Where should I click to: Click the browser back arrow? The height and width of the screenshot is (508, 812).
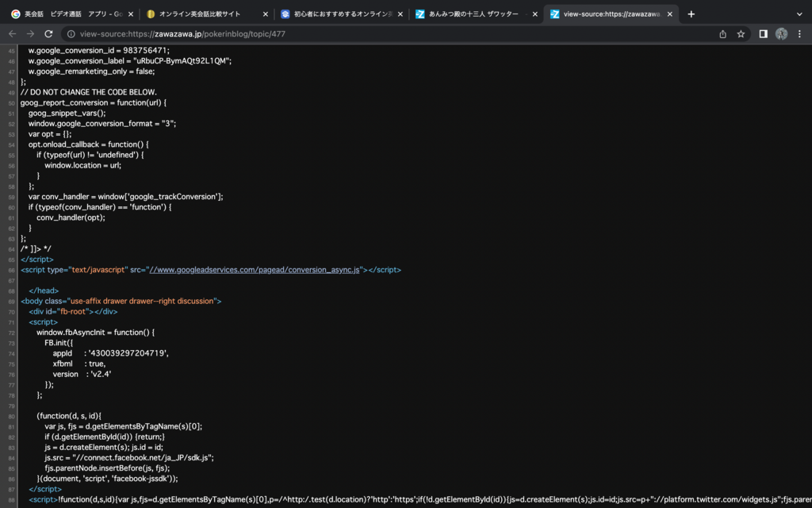(12, 34)
